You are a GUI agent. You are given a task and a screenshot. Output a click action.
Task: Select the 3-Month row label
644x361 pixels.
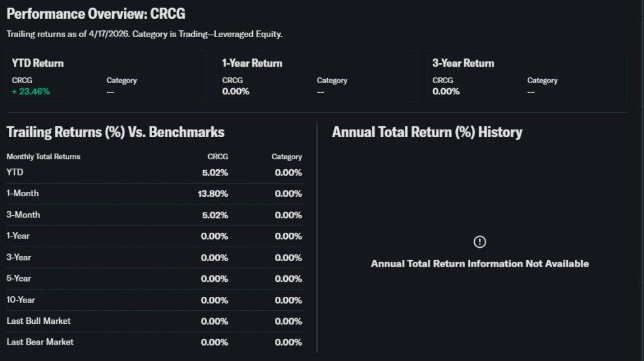[x=23, y=214]
